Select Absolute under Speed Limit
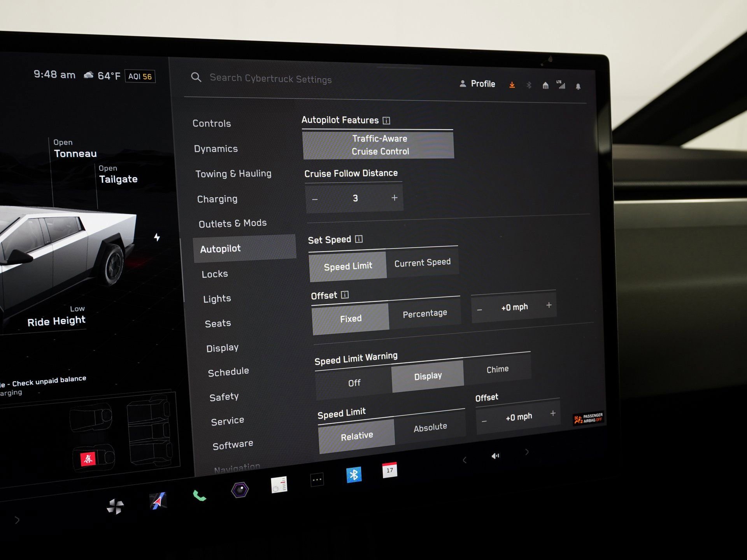This screenshot has height=560, width=747. point(430,426)
